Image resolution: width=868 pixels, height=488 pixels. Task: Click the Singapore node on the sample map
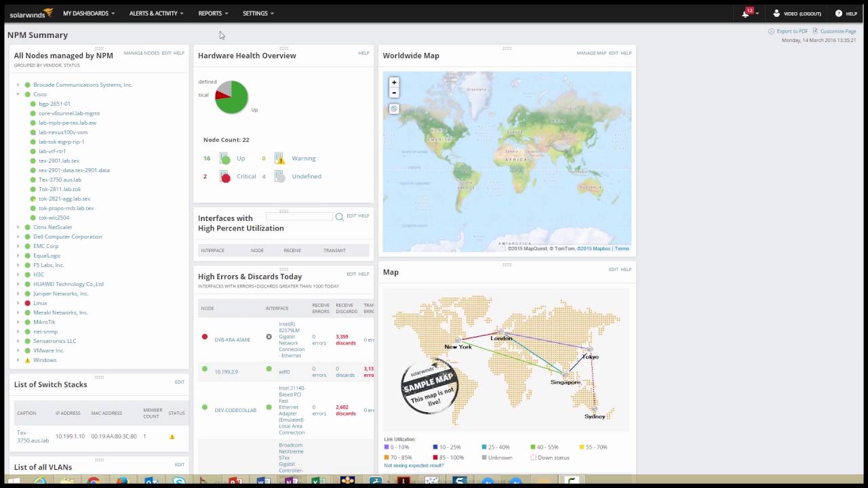564,375
